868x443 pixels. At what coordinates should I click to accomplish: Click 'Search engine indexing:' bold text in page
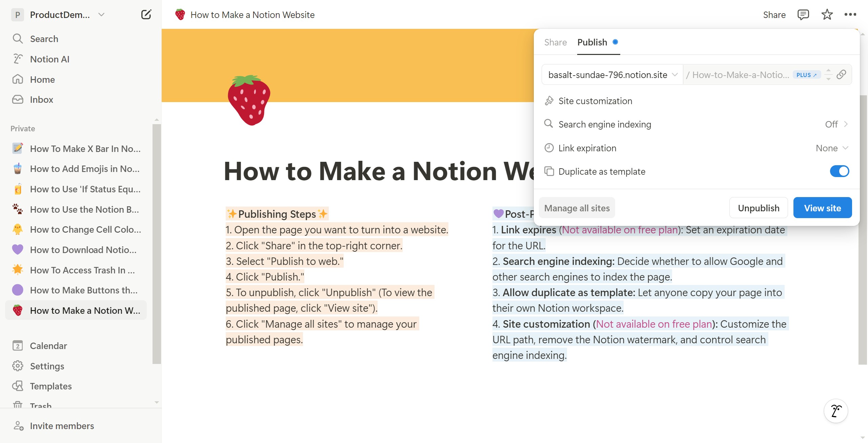559,261
